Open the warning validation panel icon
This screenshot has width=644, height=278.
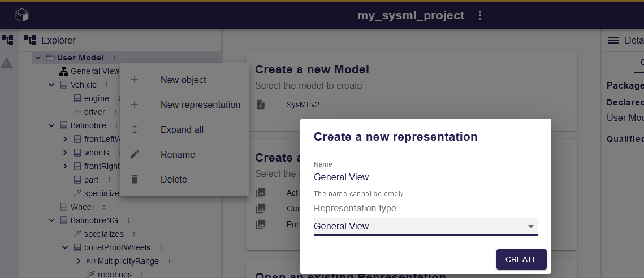7,63
